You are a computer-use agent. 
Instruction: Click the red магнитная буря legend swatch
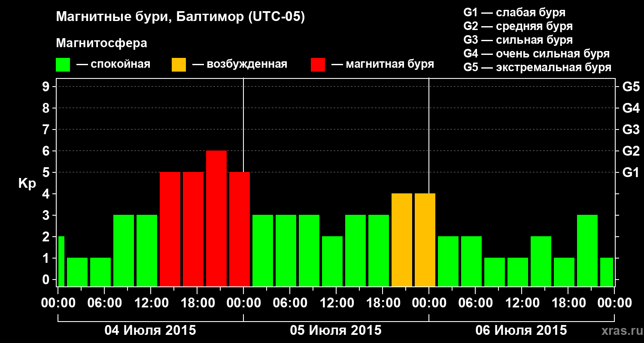point(318,65)
